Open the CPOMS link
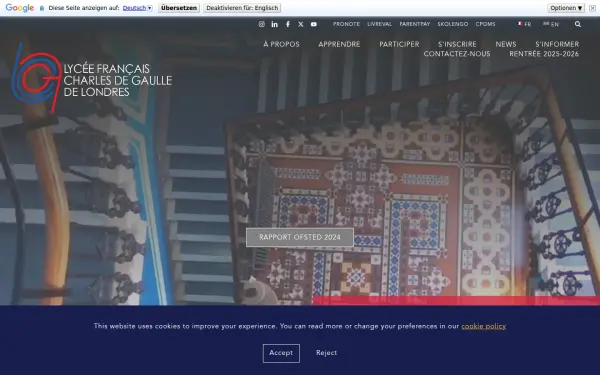 486,24
